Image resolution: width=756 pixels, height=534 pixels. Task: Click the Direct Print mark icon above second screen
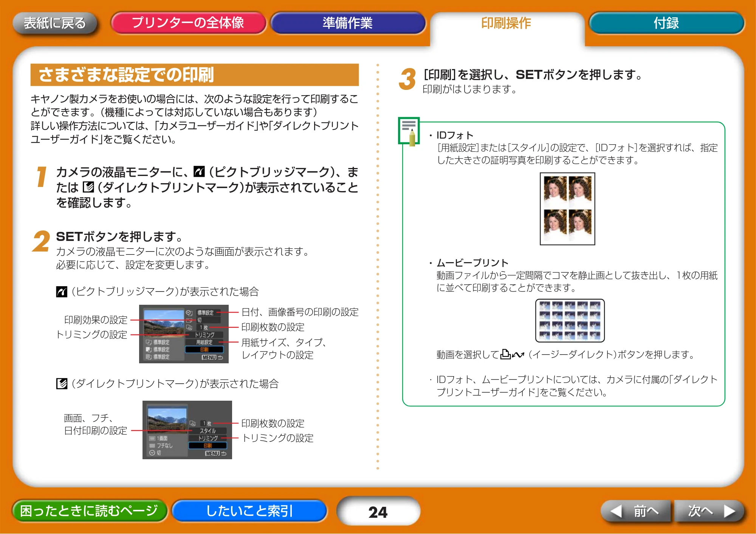point(62,384)
